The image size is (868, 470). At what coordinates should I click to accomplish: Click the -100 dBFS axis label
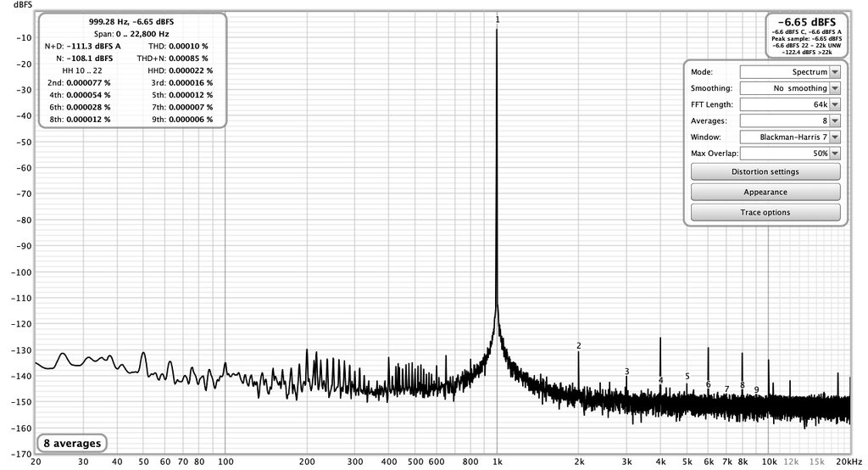[21, 272]
